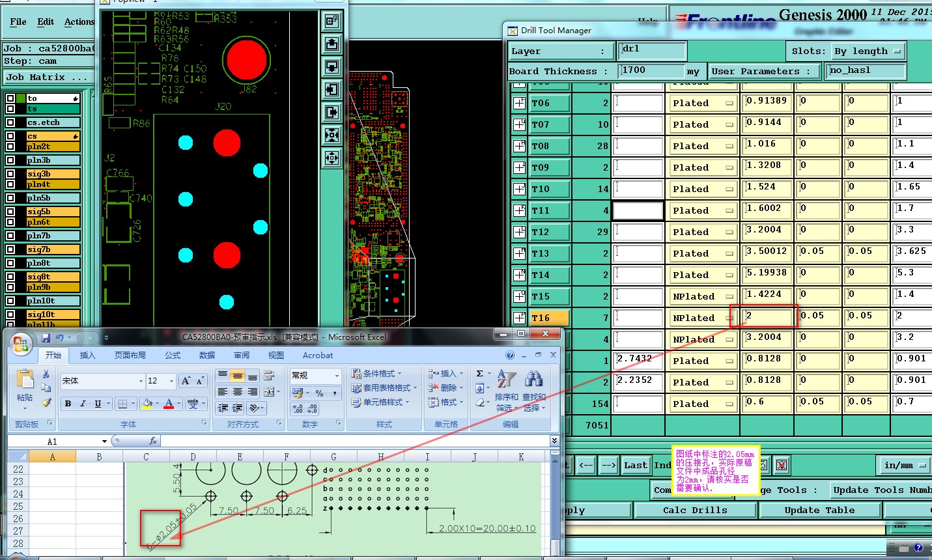Viewport: 932px width, 560px height.
Task: Click the font color A swatch
Action: tap(169, 404)
